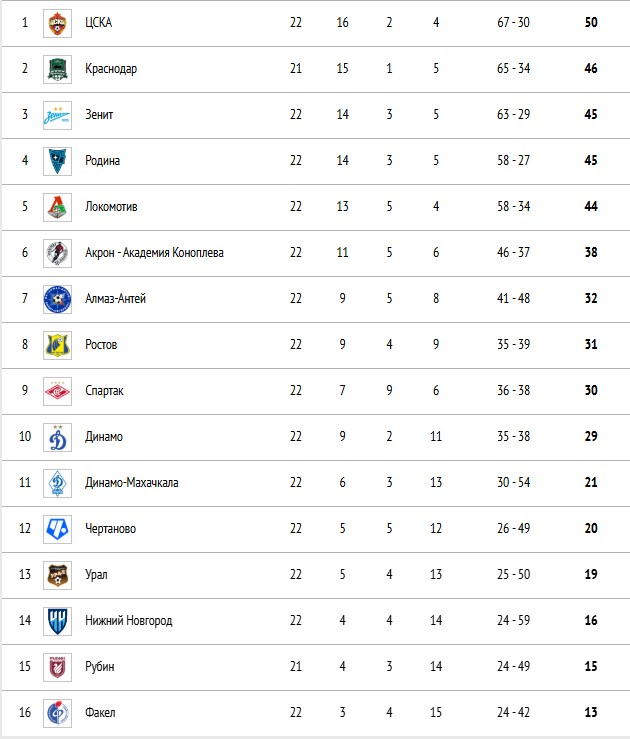
Task: Select the Факел club logo
Action: (57, 713)
